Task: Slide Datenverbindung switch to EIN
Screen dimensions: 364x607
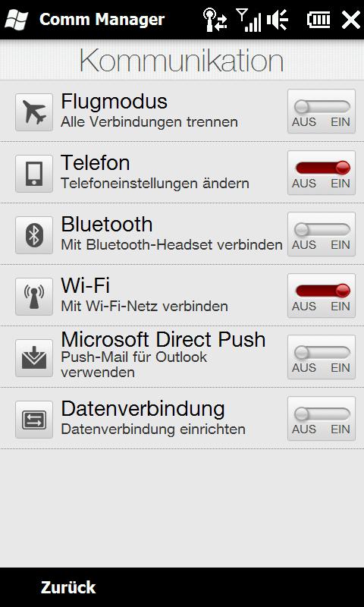Action: (x=322, y=419)
